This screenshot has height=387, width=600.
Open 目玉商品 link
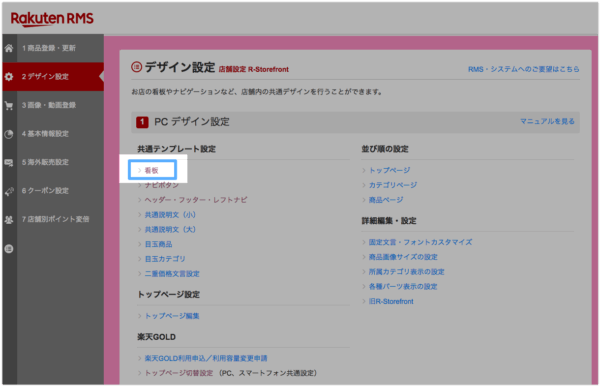(158, 244)
